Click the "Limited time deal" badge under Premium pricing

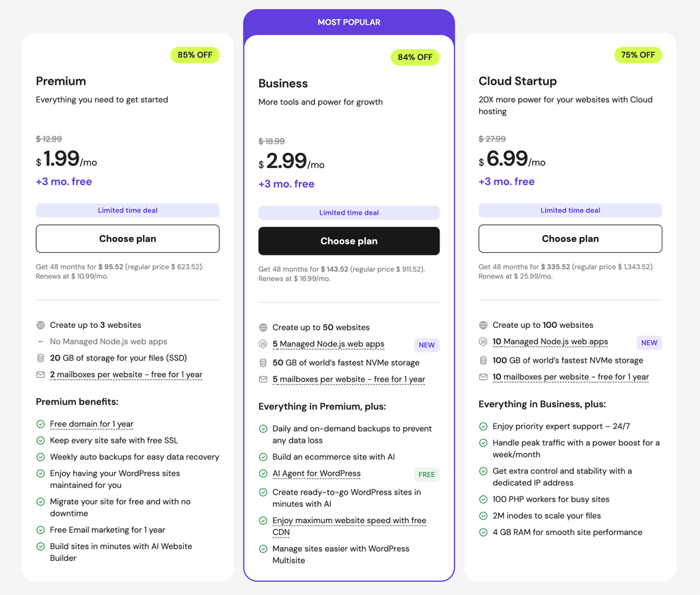click(x=127, y=210)
